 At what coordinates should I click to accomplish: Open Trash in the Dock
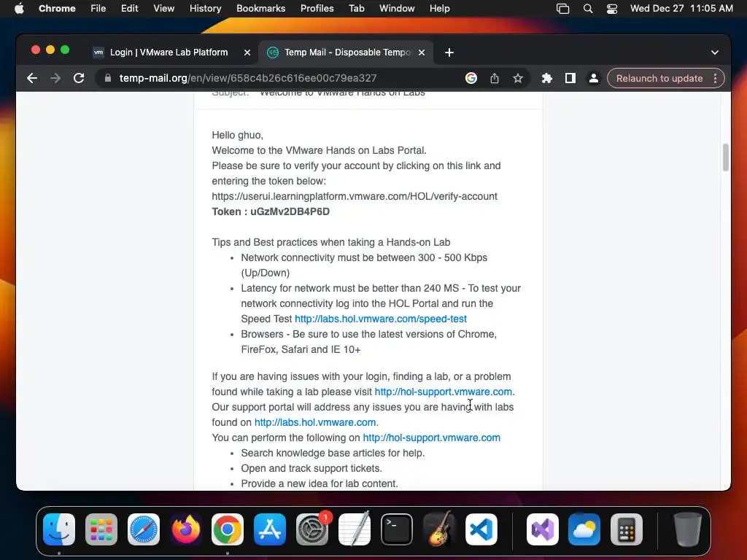(687, 529)
